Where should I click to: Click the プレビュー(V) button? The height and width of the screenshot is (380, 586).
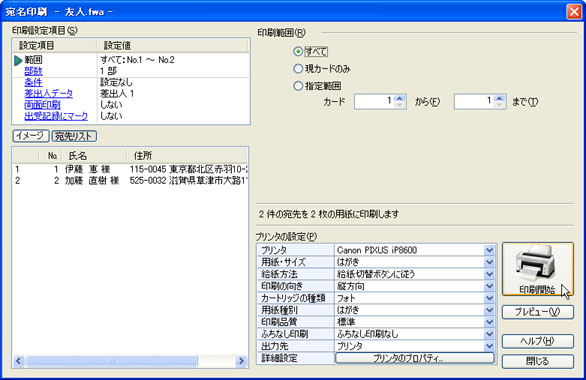click(537, 312)
